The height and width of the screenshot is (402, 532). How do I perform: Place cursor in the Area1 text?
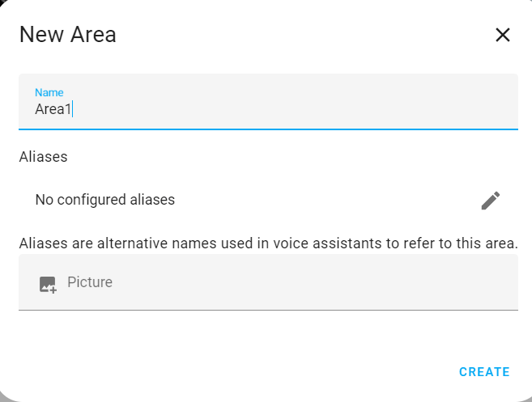[53, 110]
